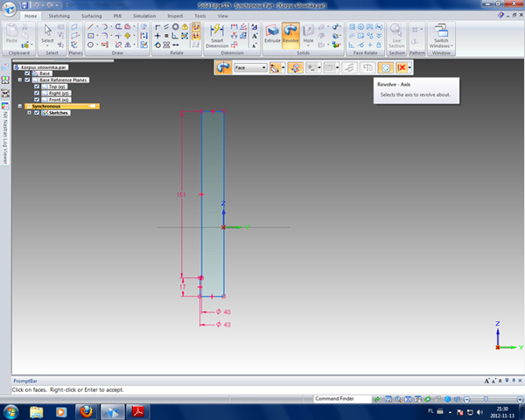Open the cancel button dropdown on command bar
Image resolution: width=525 pixels, height=420 pixels.
tap(409, 67)
